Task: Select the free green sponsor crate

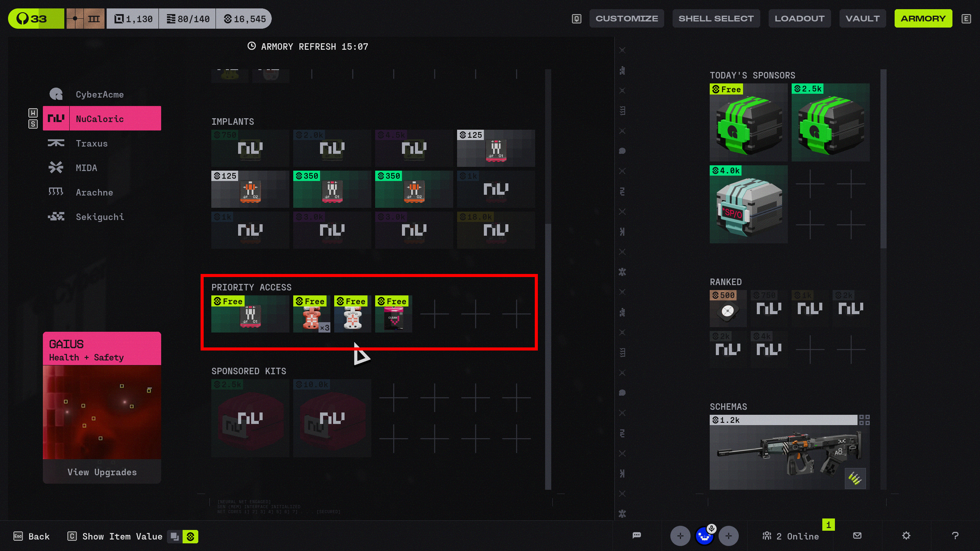Action: tap(748, 122)
